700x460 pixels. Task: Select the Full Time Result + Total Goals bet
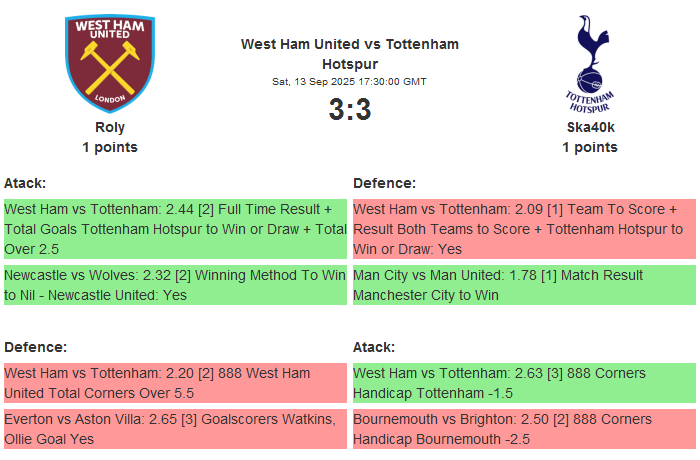pos(175,229)
